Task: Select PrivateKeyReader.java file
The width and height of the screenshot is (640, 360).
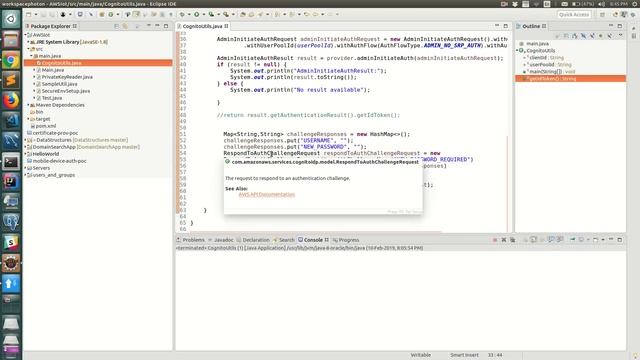Action: click(x=64, y=77)
